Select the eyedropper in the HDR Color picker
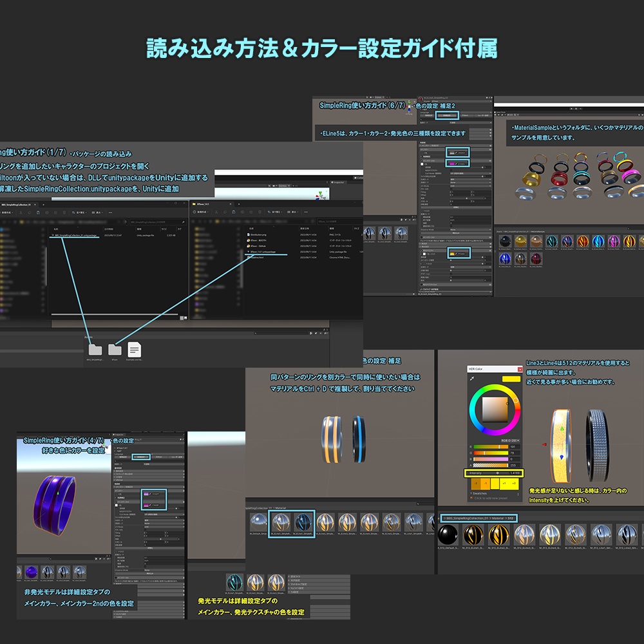644x644 pixels. 472,379
